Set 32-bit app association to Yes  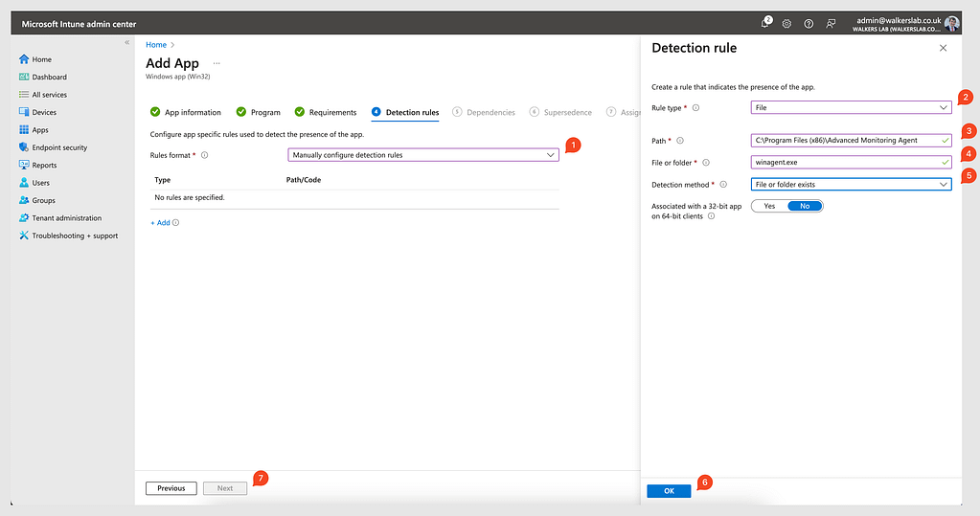click(769, 206)
